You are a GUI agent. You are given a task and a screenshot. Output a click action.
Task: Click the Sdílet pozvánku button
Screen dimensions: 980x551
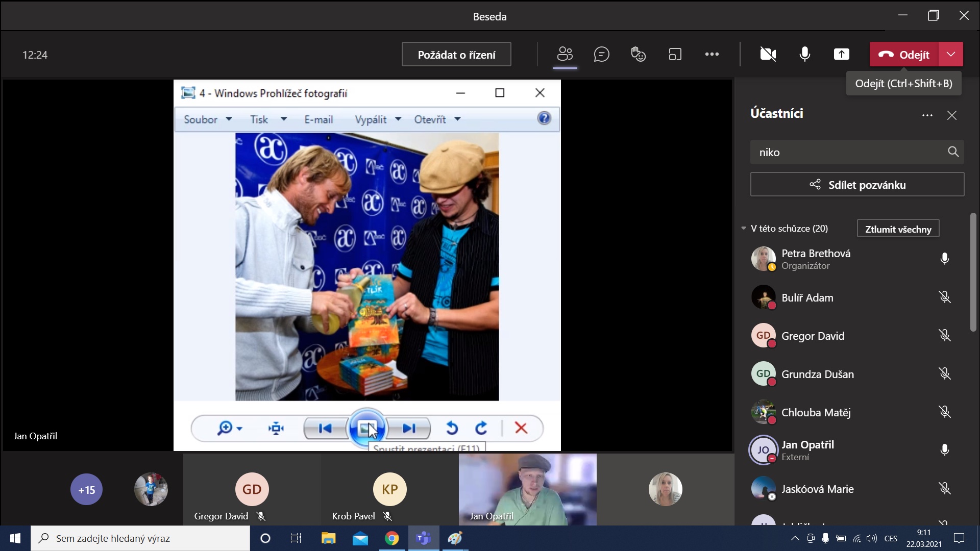pyautogui.click(x=857, y=185)
